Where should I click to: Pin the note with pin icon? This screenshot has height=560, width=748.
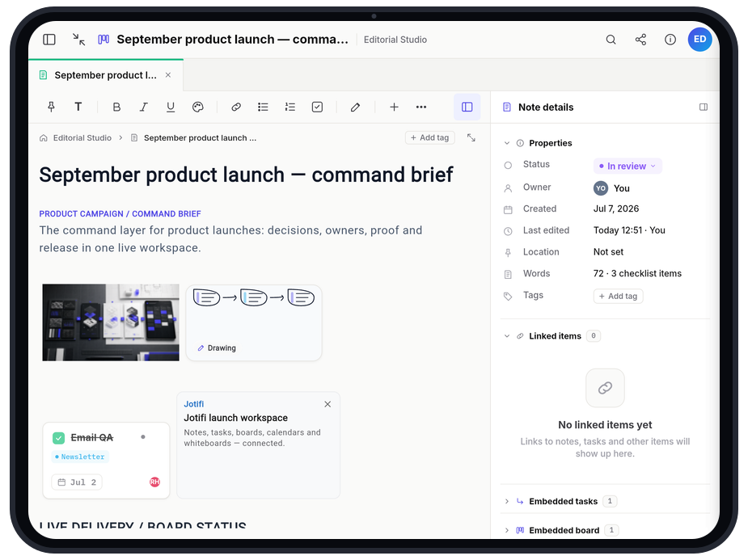51,107
